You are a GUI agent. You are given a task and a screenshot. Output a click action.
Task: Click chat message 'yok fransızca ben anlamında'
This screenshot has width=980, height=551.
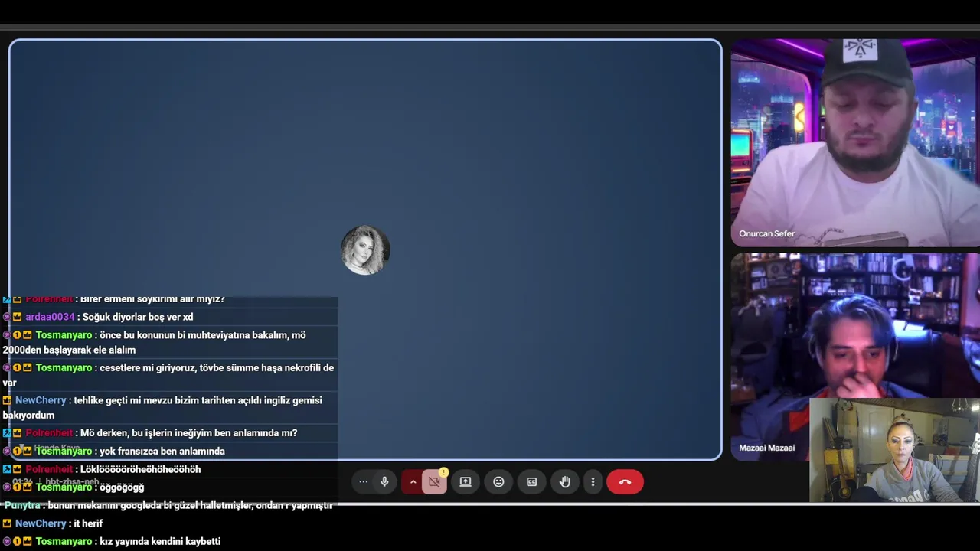point(162,452)
